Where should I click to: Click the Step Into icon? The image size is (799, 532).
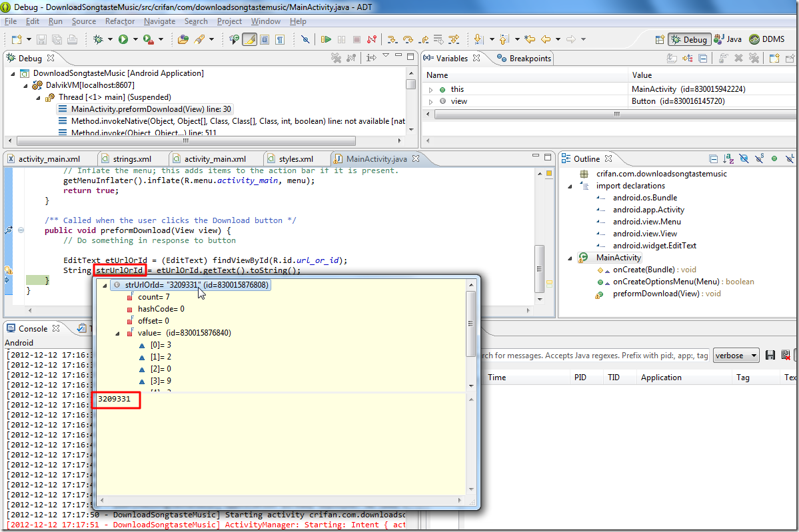pos(392,39)
